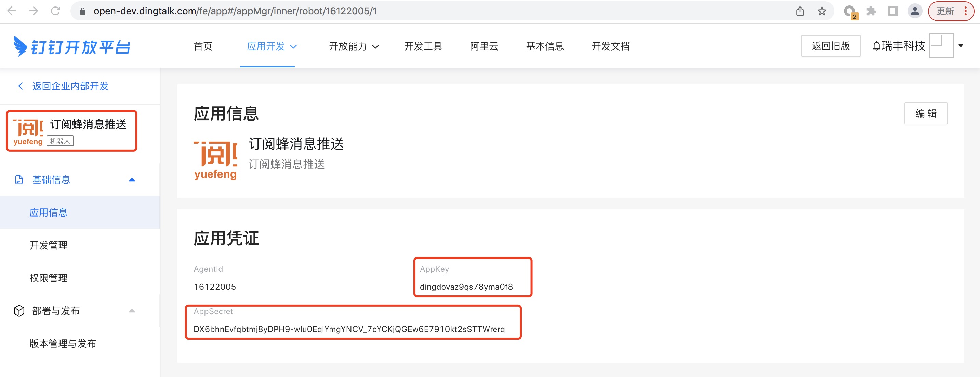
Task: Collapse the 基础信息 sidebar section
Action: pyautogui.click(x=132, y=180)
